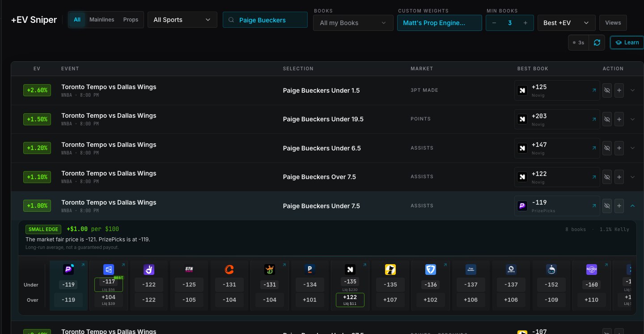Hide the Under 19.5 POINTS row

607,119
